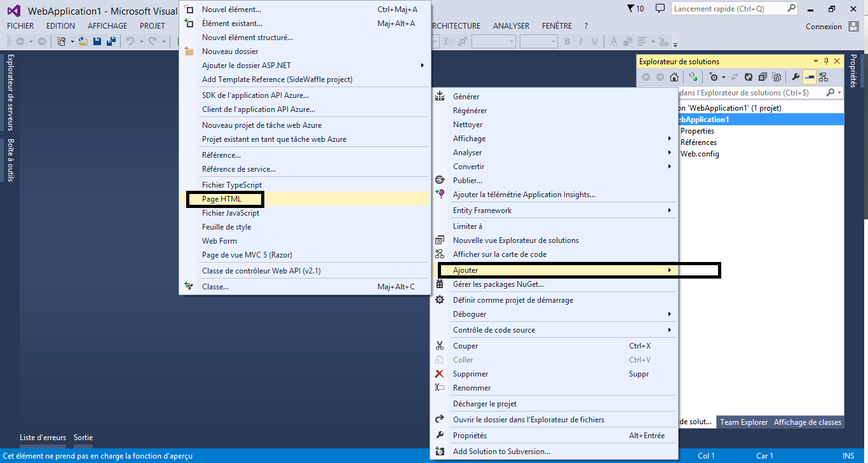Click the Solution Explorer search magnifier icon
868x463 pixels.
(831, 93)
